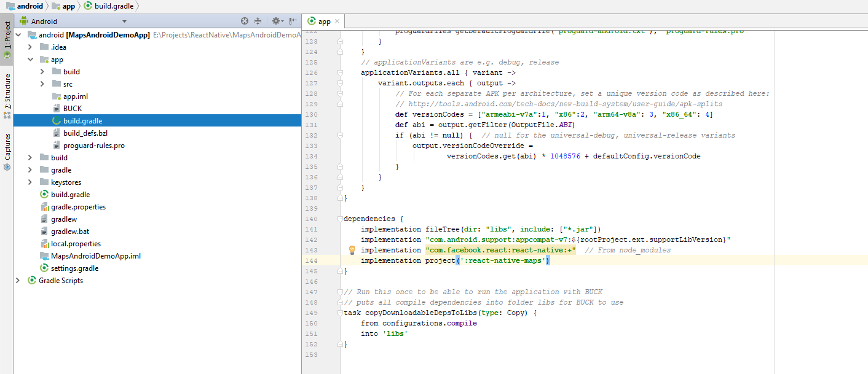Hide the Project tool window with the hide icon

click(293, 21)
